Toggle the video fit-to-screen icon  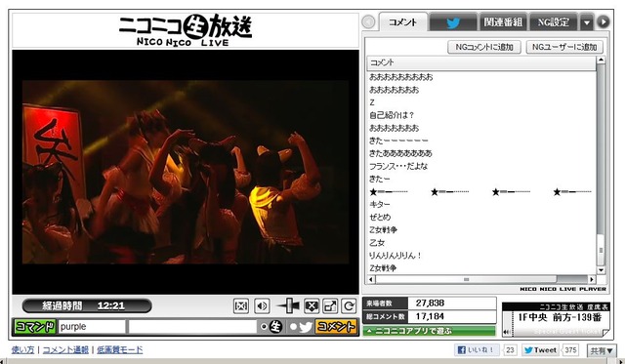coord(241,305)
